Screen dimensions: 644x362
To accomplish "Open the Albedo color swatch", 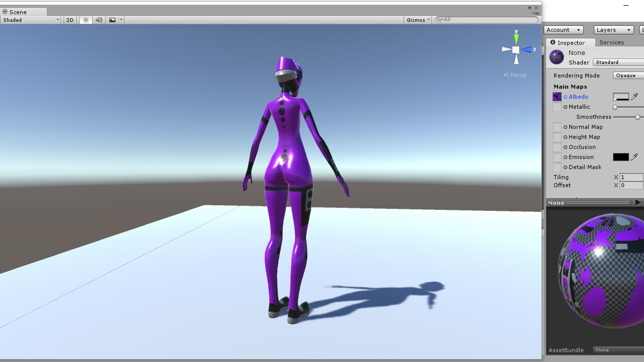I will pos(621,97).
